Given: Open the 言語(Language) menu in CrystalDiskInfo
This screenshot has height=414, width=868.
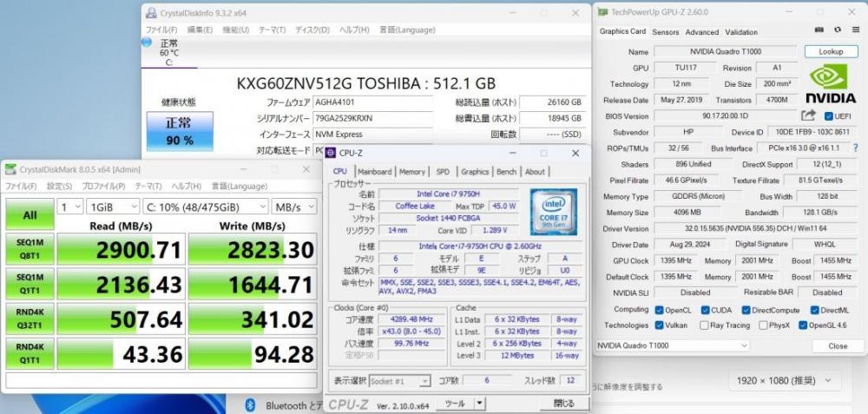Looking at the screenshot, I should [407, 30].
